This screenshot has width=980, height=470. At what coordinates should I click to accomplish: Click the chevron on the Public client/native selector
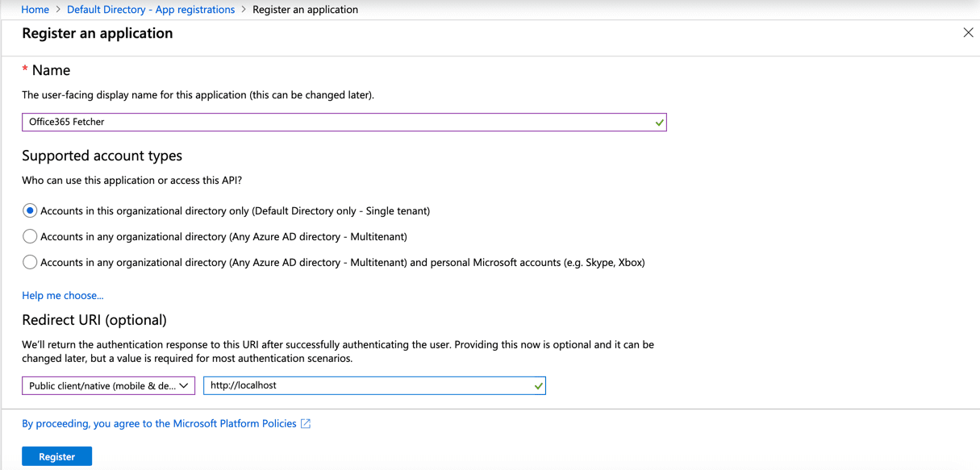184,385
